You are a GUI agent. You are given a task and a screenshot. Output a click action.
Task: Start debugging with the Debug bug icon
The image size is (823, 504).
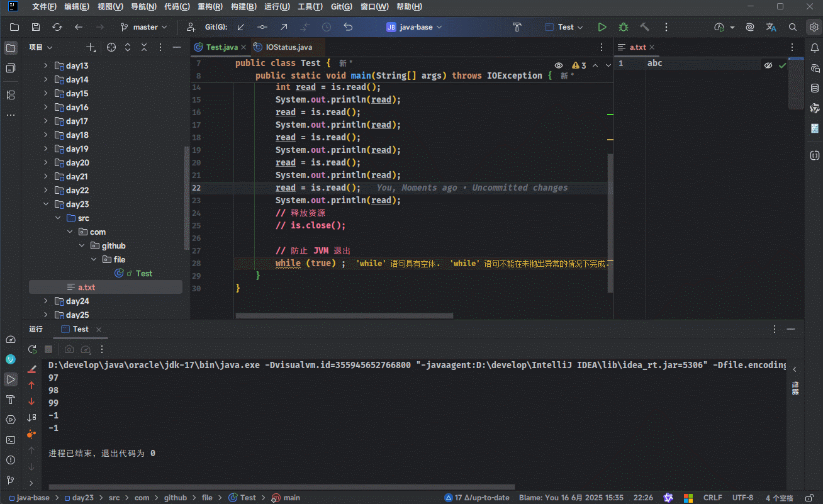623,27
